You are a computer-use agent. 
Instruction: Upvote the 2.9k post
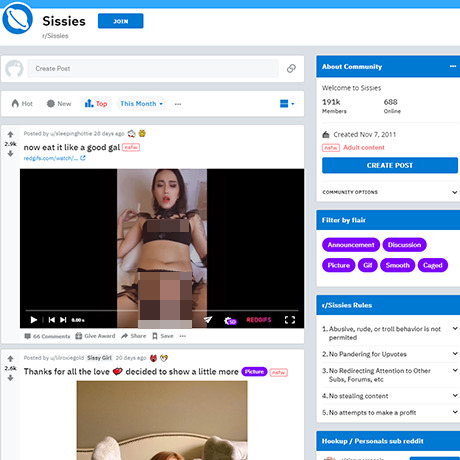point(10,134)
